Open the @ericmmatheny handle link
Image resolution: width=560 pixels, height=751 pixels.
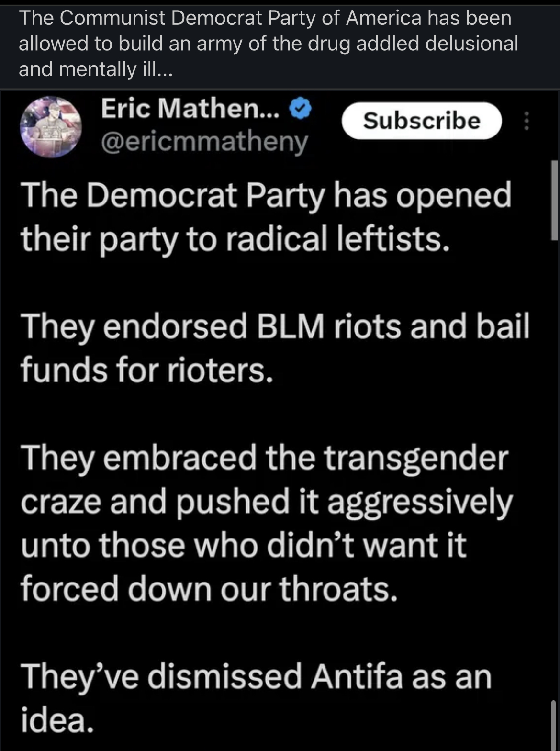[204, 142]
